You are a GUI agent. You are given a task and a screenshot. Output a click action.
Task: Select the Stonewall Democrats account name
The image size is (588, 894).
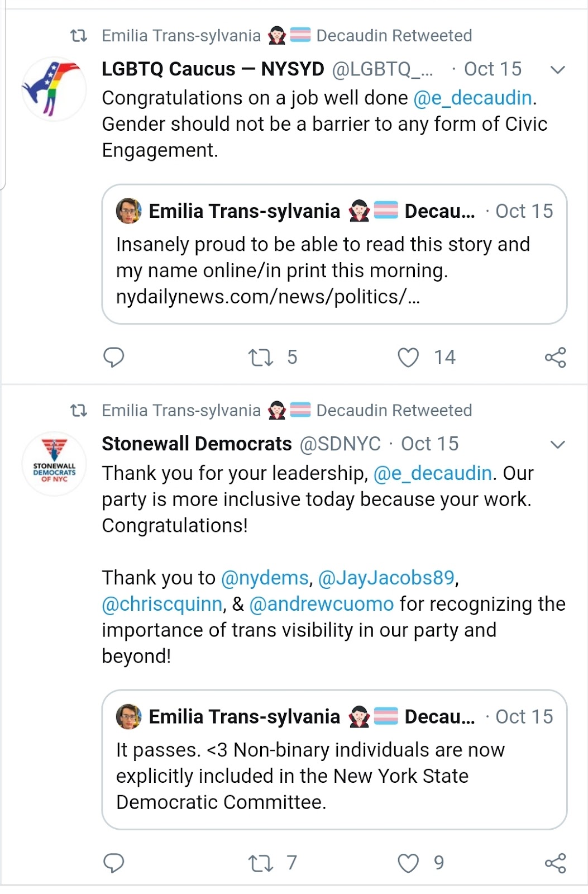tap(197, 444)
